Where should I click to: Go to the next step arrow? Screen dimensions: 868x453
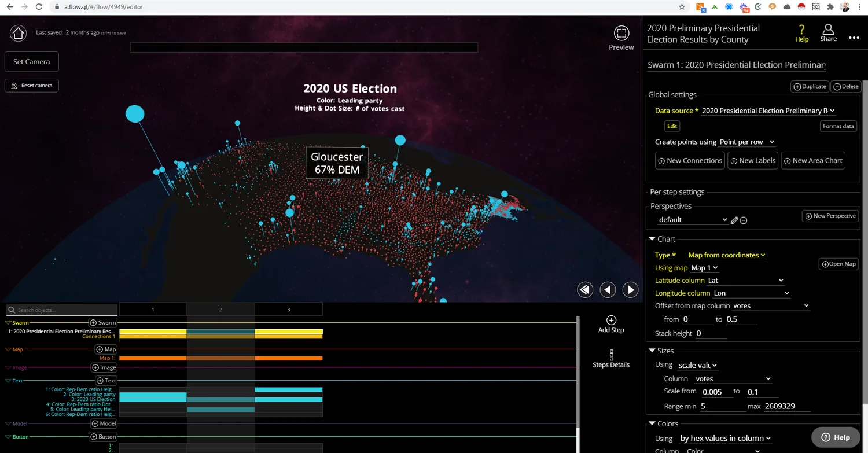[630, 289]
